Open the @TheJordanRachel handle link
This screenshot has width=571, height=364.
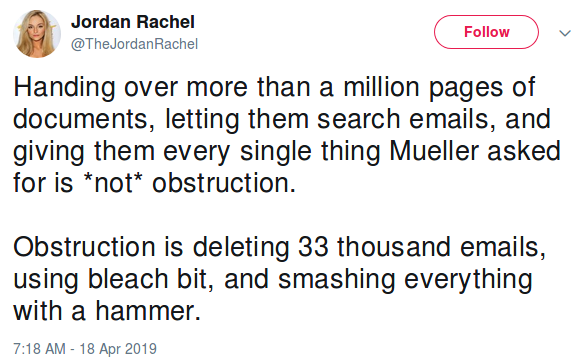(134, 44)
